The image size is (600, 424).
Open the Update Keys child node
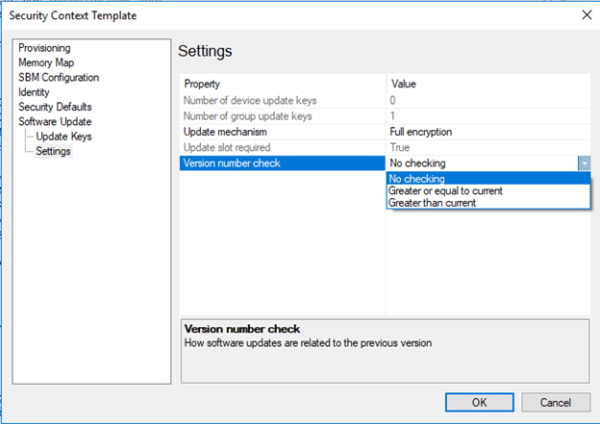(x=64, y=136)
